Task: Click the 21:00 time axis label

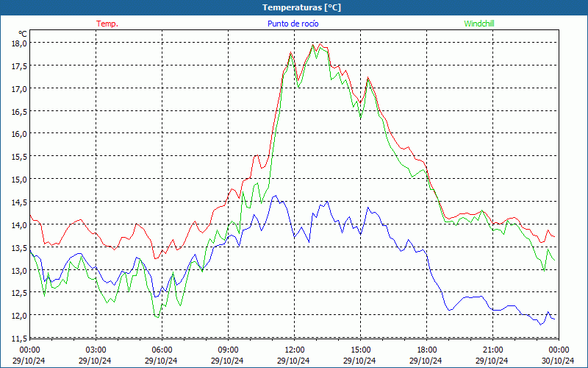Action: click(492, 350)
